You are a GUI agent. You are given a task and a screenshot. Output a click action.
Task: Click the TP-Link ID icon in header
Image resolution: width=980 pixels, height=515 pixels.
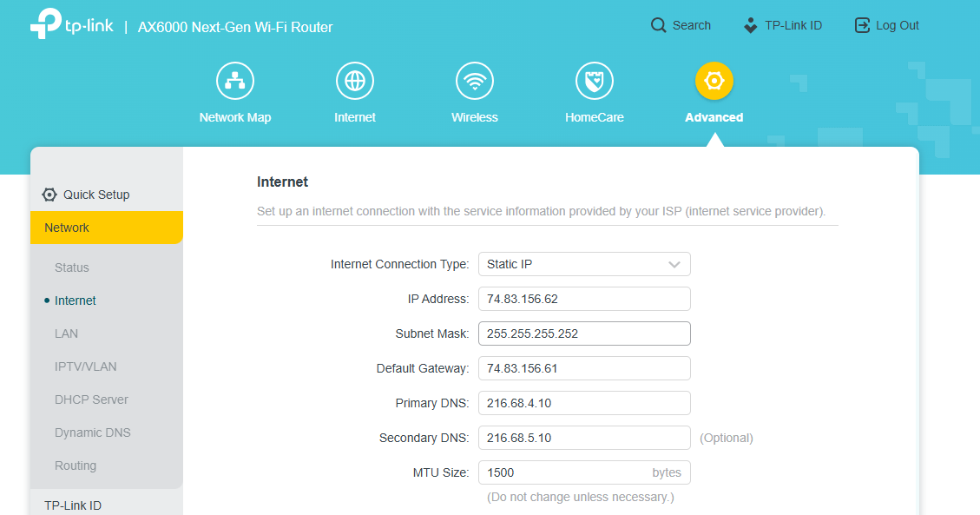751,26
